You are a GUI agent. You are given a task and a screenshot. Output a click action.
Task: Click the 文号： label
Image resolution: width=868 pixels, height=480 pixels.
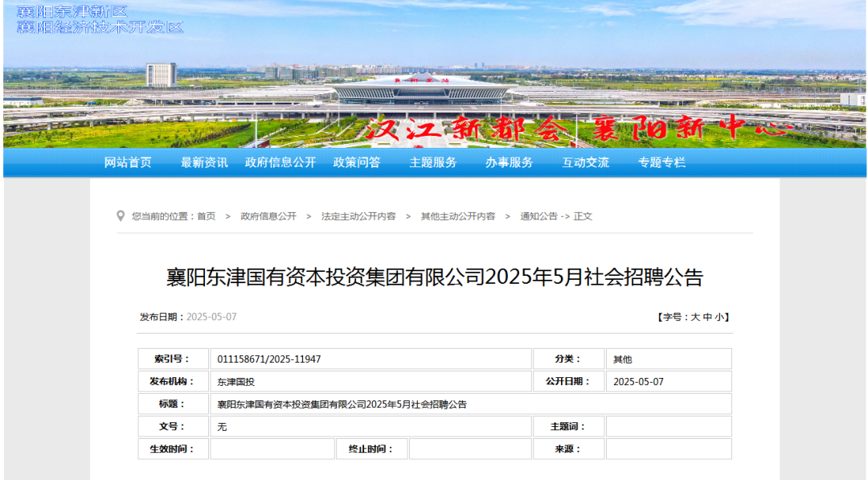[173, 426]
